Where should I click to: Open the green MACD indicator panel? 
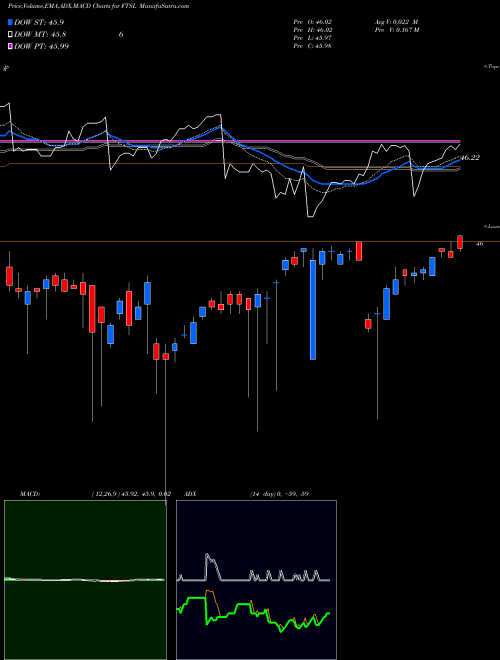click(85, 580)
